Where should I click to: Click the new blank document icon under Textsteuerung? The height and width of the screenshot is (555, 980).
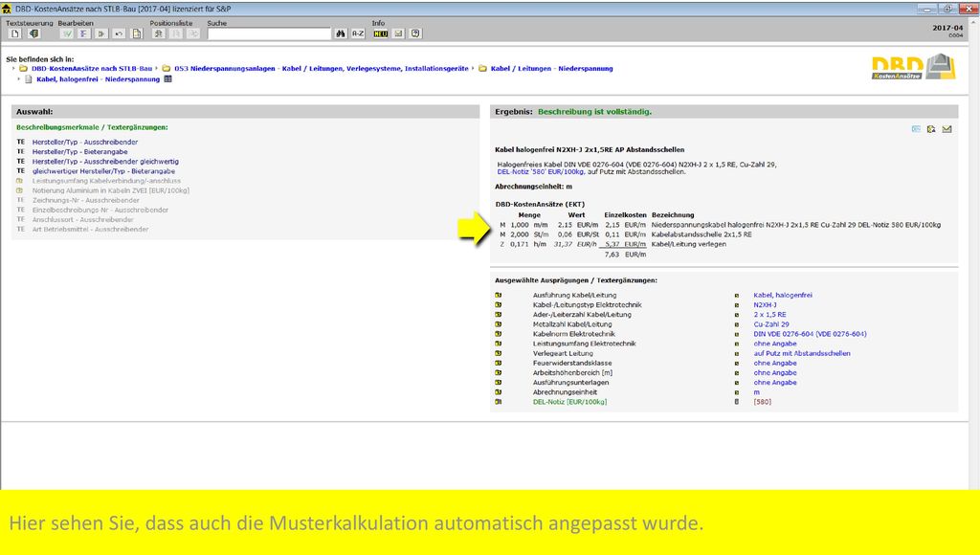click(x=15, y=33)
